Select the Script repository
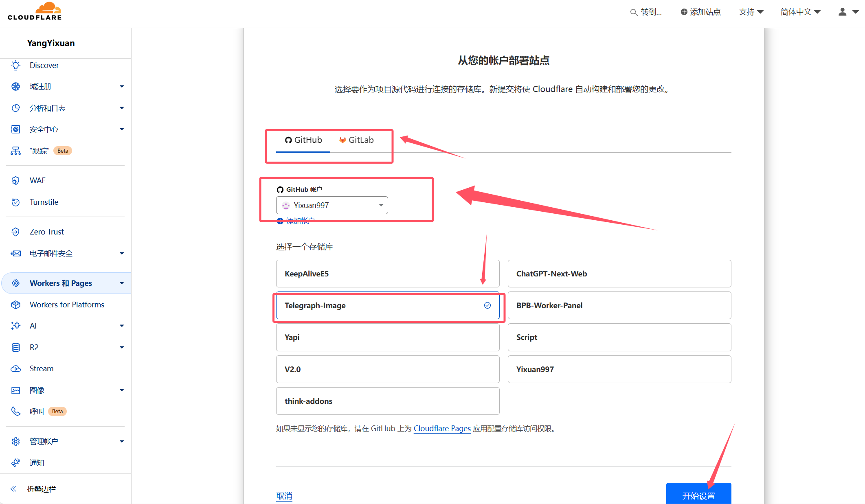865x504 pixels. (x=619, y=337)
